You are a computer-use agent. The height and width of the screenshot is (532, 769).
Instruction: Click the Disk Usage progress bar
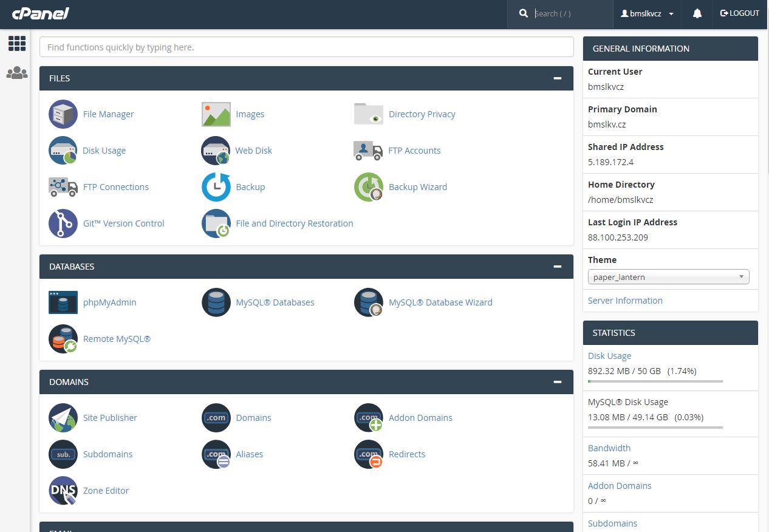point(655,381)
